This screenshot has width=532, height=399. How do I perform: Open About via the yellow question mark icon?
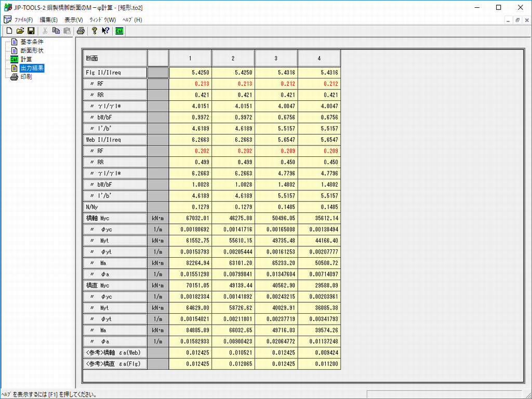click(95, 31)
